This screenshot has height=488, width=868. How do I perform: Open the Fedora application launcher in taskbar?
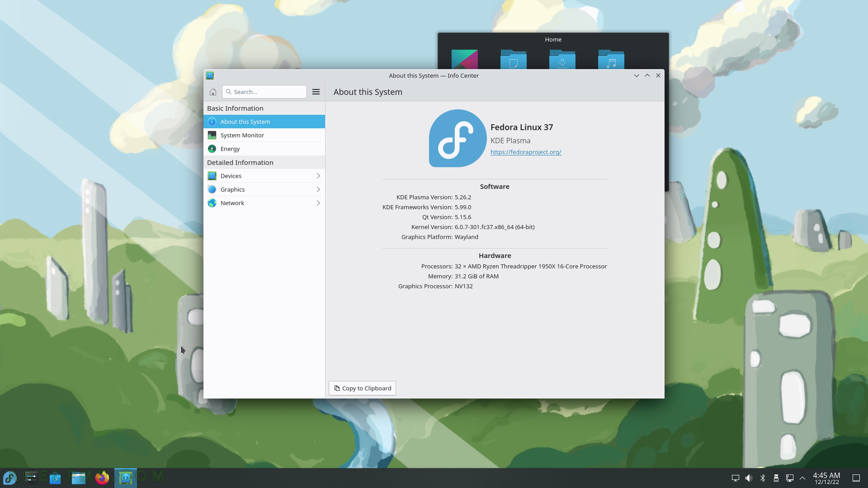[x=10, y=478]
